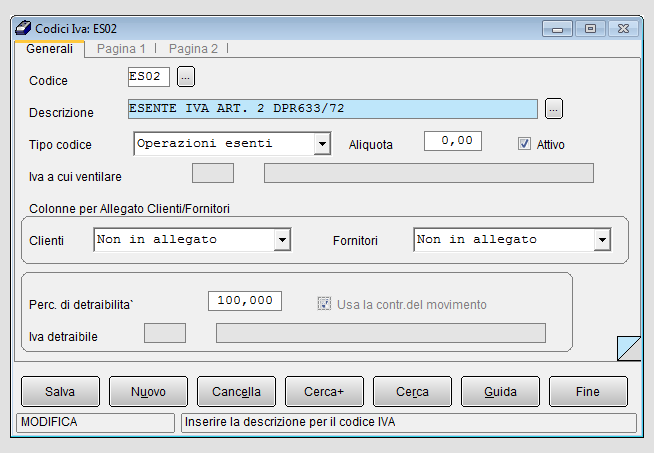Image resolution: width=654 pixels, height=453 pixels.
Task: Click the Iva detraibile code field
Action: (165, 333)
